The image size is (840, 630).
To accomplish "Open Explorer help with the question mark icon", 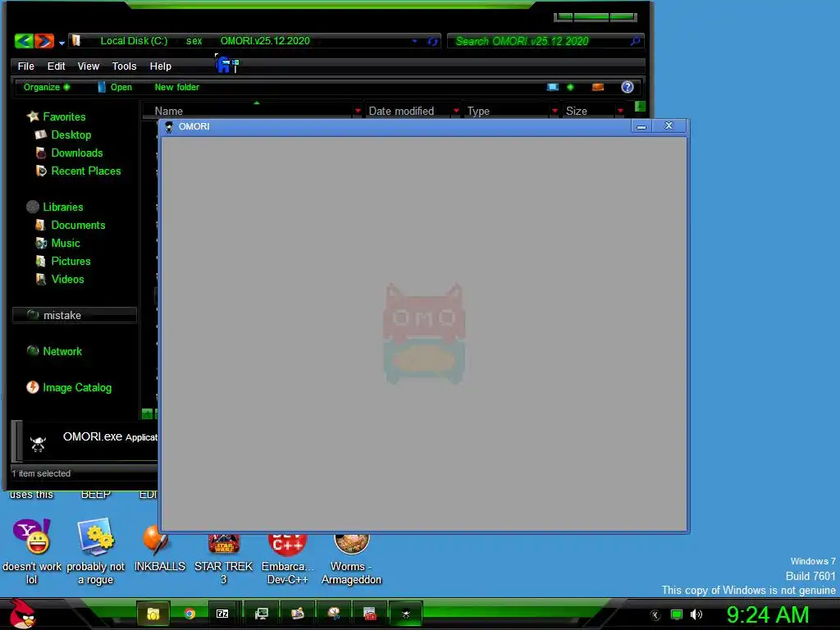I will (x=628, y=87).
